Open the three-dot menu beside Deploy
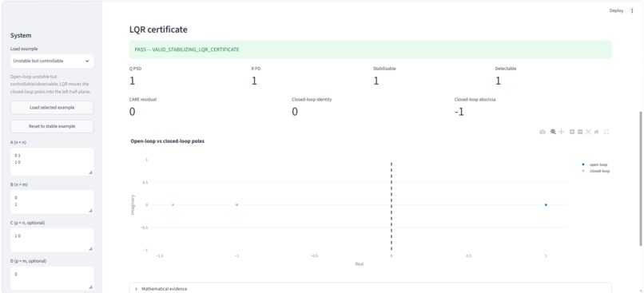 point(632,11)
